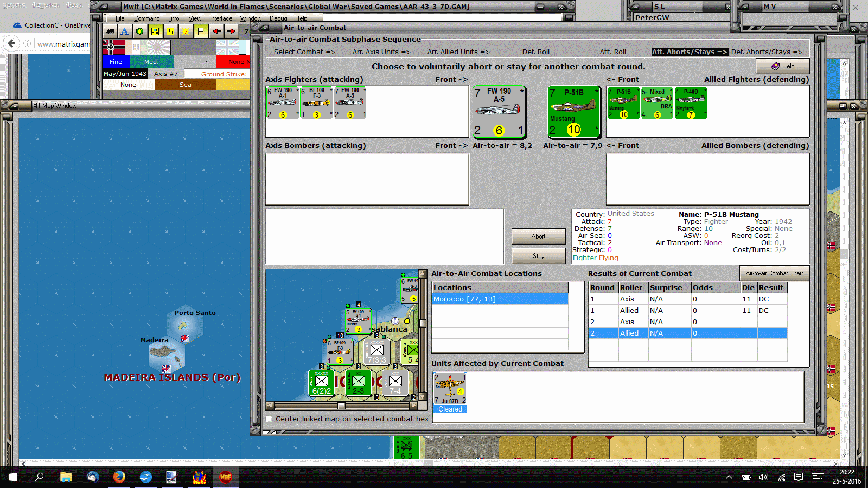Select the Japanese rising sun flag

[159, 47]
